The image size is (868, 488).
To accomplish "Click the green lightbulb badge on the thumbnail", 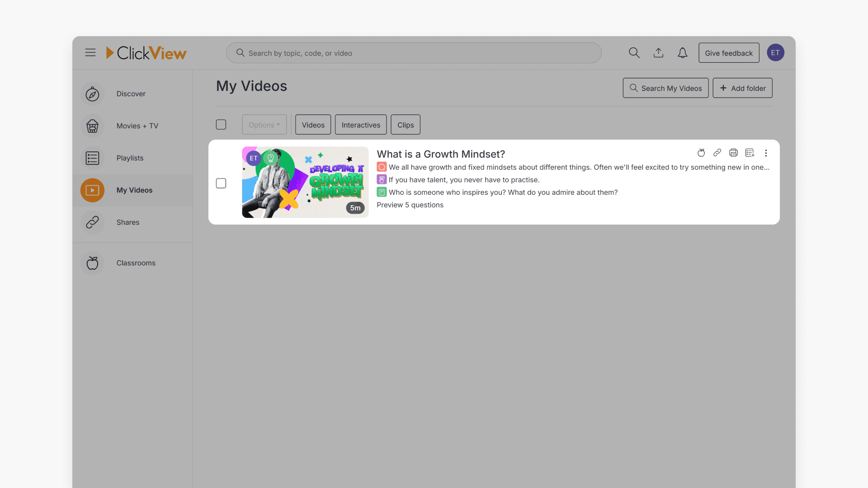I will (x=270, y=158).
